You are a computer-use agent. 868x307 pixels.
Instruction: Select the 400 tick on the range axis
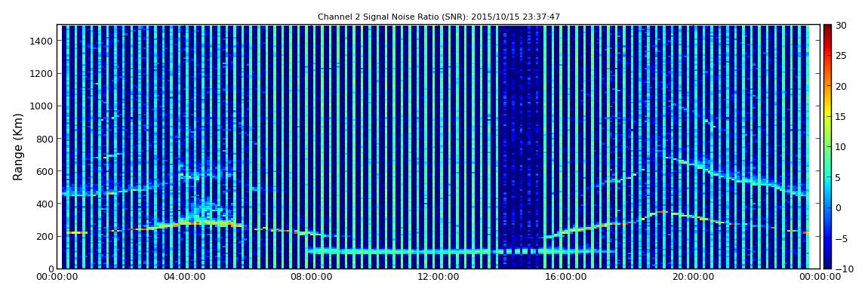(45, 204)
